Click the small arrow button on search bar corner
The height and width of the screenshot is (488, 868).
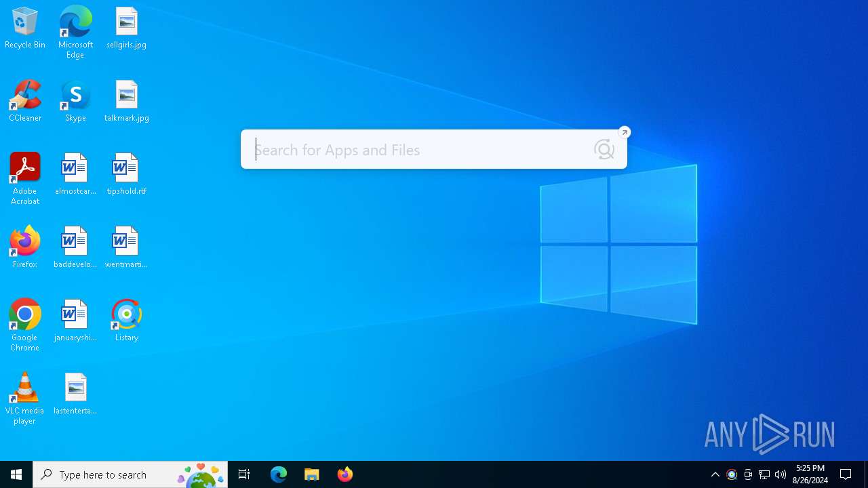click(625, 132)
